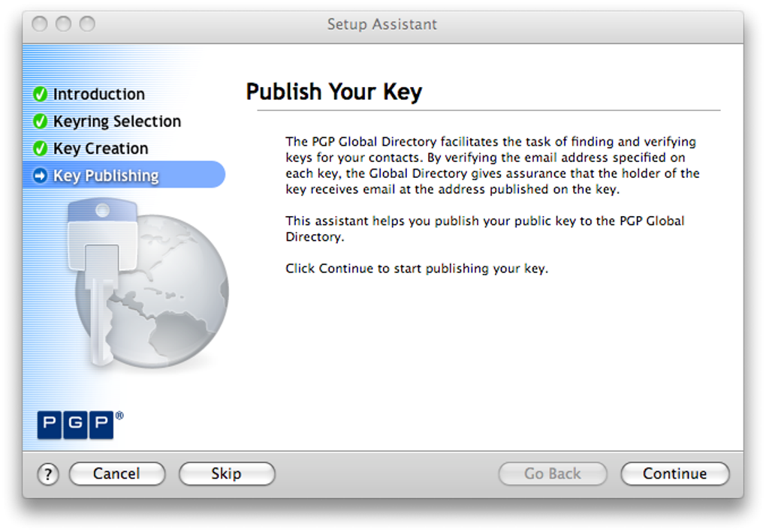This screenshot has height=532, width=766.
Task: Minimize the Setup Assistant window
Action: click(x=63, y=24)
